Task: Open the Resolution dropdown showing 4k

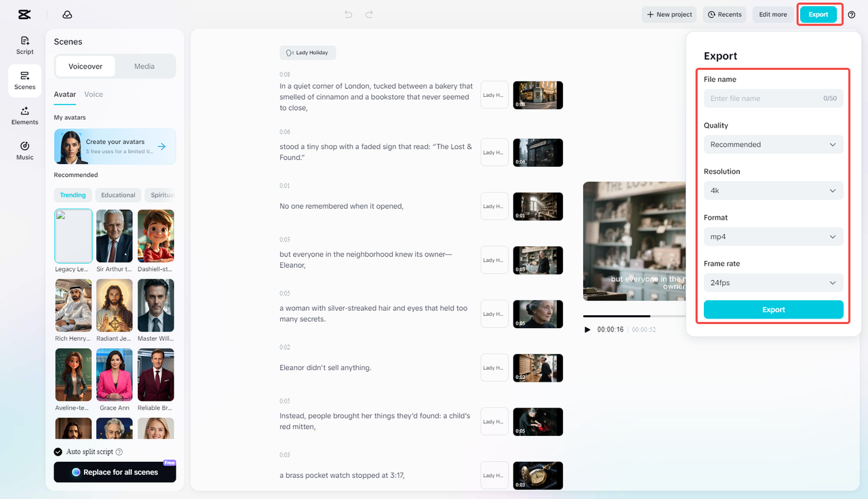Action: point(773,191)
